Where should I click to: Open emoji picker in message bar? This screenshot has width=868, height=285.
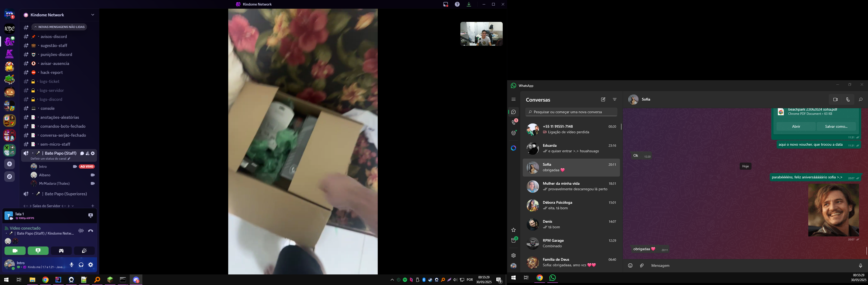pyautogui.click(x=630, y=265)
